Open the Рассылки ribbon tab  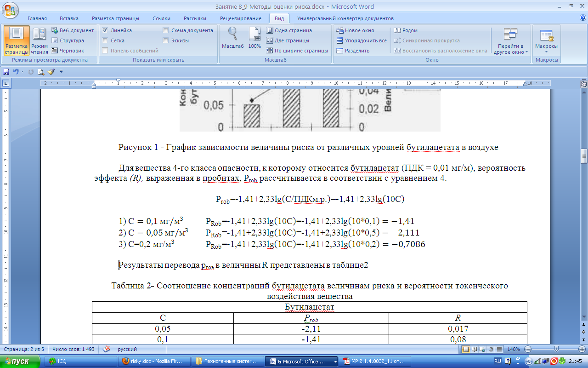[195, 18]
